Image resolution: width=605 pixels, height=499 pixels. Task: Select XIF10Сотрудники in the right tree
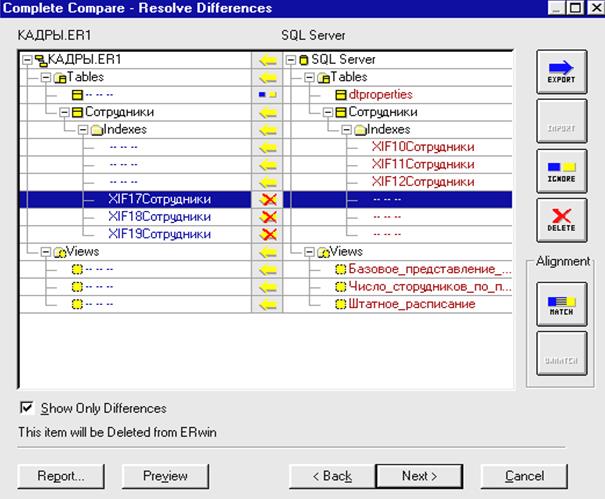[423, 147]
